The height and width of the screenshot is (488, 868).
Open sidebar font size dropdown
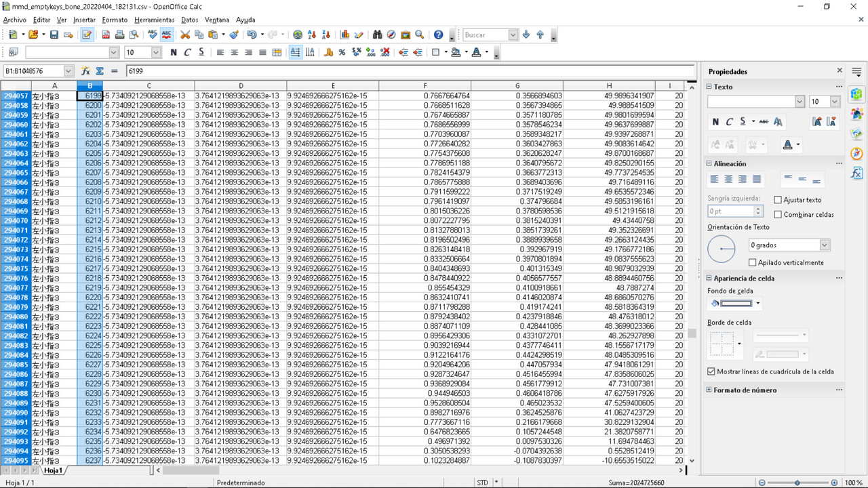coord(835,101)
